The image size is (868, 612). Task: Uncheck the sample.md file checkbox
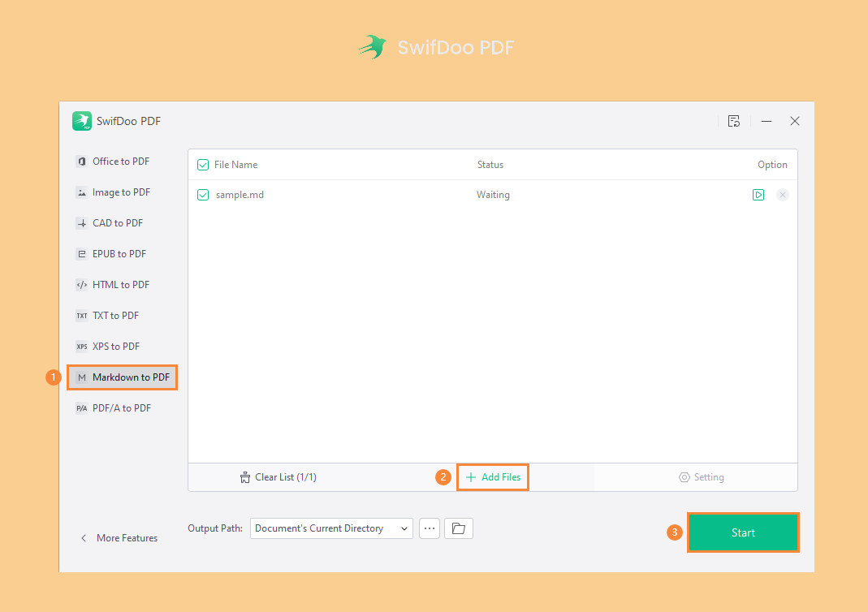203,195
